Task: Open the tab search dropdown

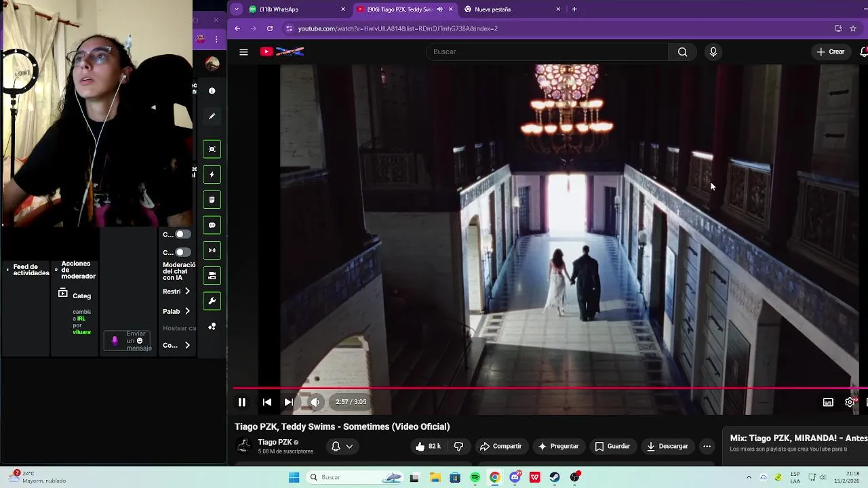Action: pyautogui.click(x=236, y=9)
